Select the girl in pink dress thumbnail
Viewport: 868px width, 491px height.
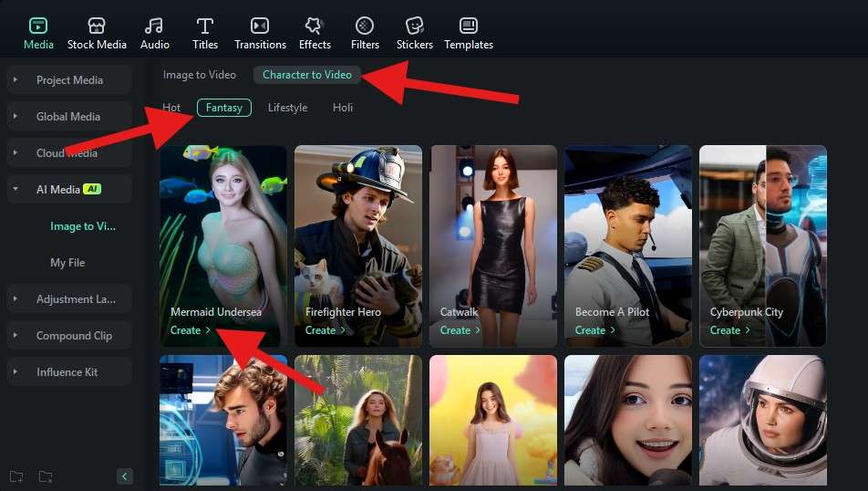tap(493, 421)
